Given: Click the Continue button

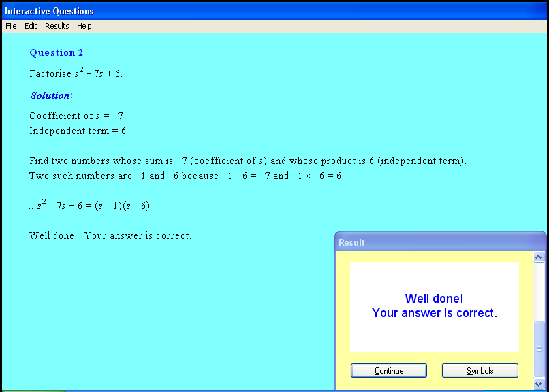Looking at the screenshot, I should 389,371.
